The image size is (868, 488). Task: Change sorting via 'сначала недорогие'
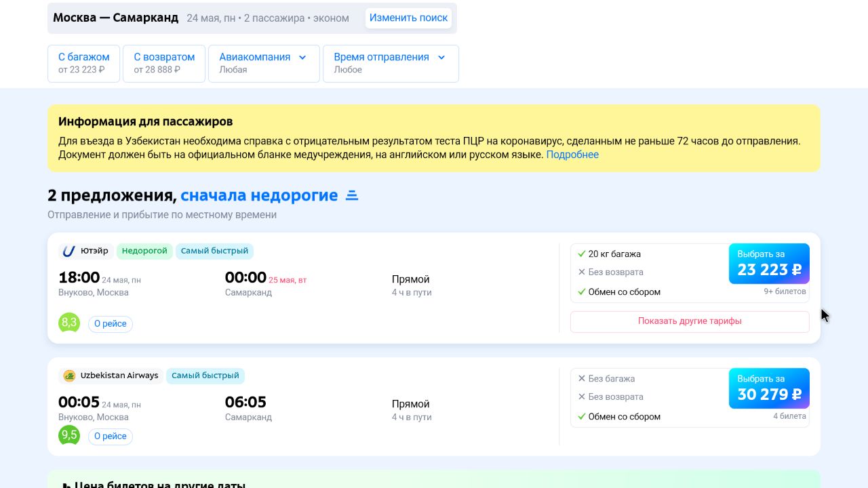click(259, 196)
